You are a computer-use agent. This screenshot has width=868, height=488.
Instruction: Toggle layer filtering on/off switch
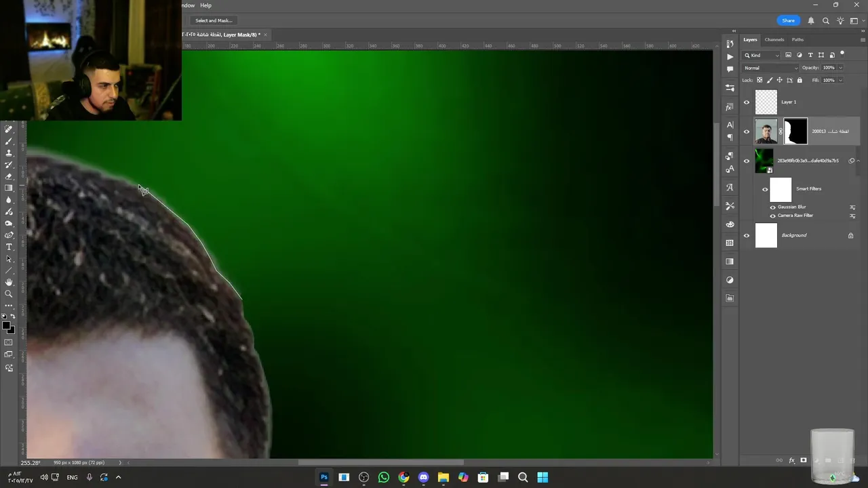(842, 54)
